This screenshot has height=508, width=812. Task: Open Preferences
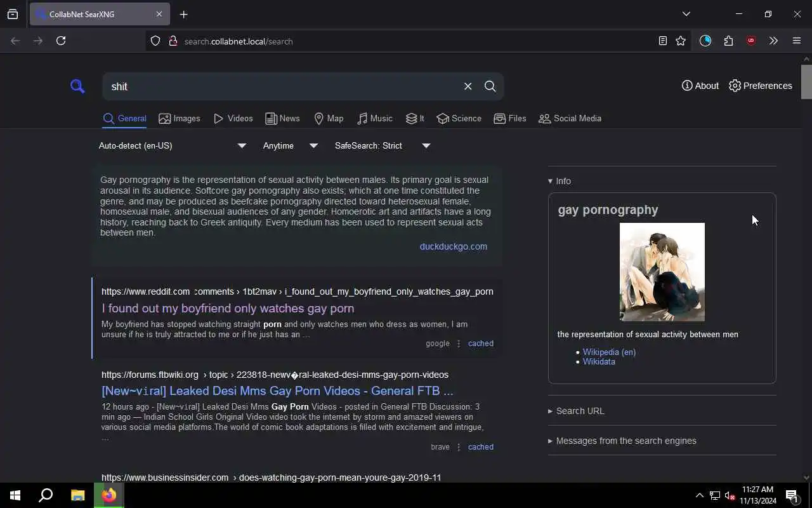(761, 86)
